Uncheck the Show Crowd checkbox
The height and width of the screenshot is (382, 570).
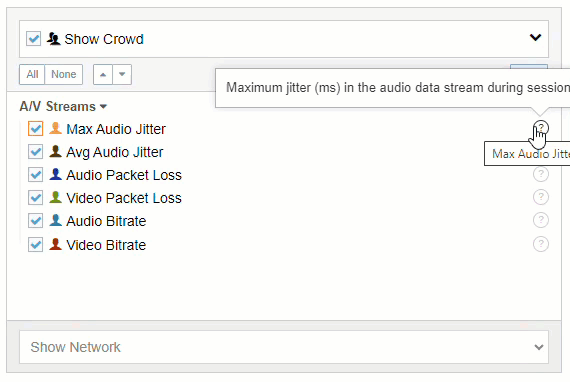tap(33, 39)
